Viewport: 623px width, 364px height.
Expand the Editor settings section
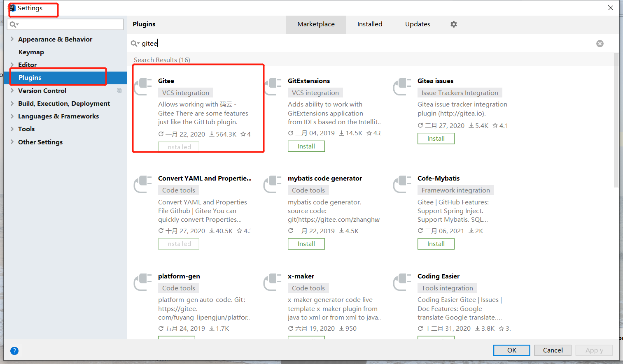tap(12, 65)
